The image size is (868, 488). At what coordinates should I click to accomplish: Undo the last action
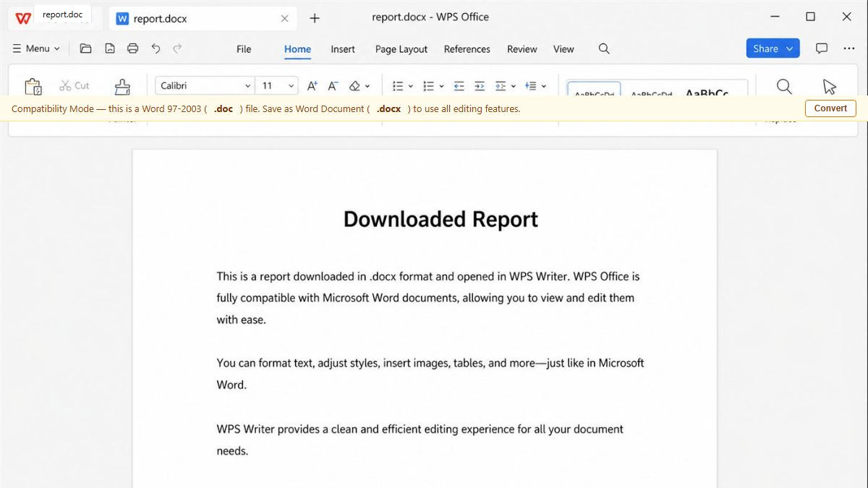point(156,48)
